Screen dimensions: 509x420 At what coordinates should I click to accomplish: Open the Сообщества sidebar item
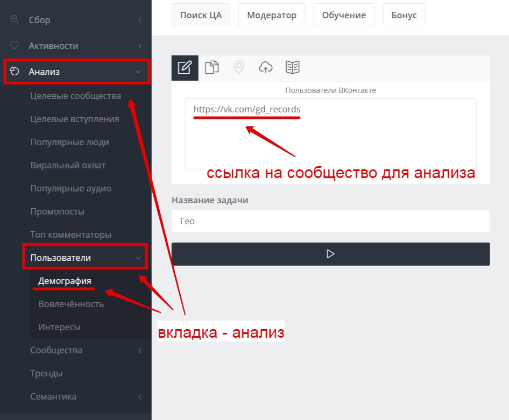pos(56,350)
